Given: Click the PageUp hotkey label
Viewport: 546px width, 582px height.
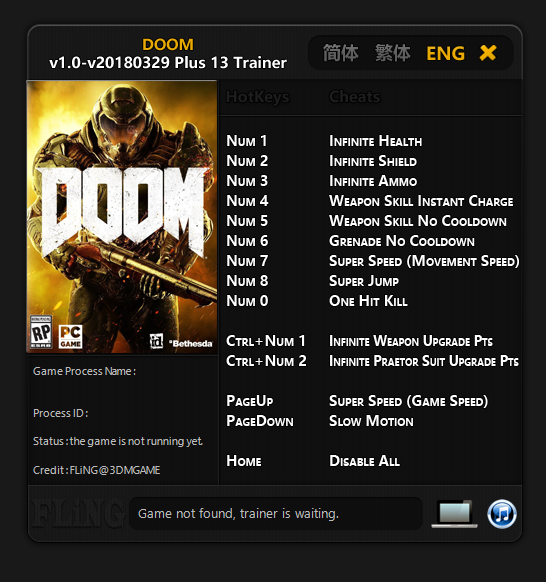Looking at the screenshot, I should point(249,401).
